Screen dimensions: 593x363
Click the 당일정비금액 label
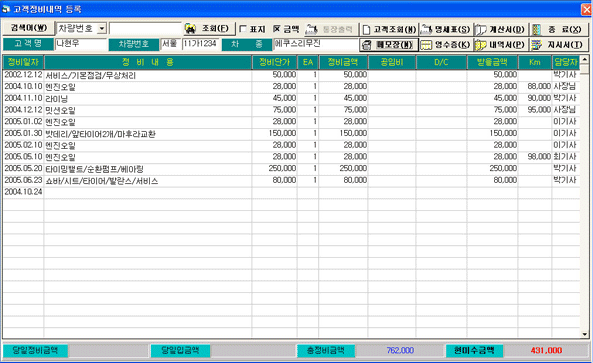pos(36,351)
